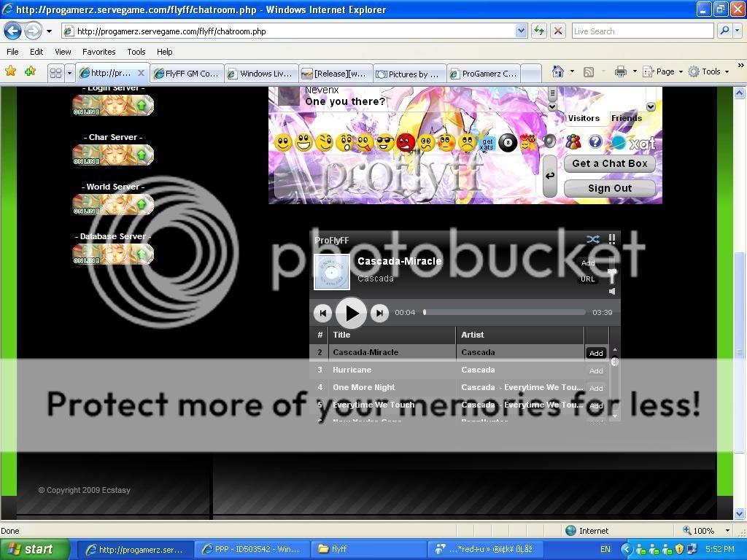
Task: Click the music player seek progress bar
Action: pos(505,312)
